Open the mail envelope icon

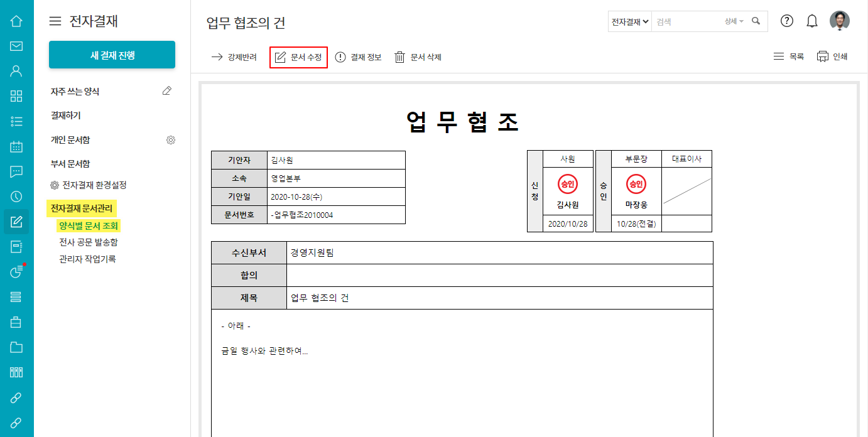coord(16,46)
